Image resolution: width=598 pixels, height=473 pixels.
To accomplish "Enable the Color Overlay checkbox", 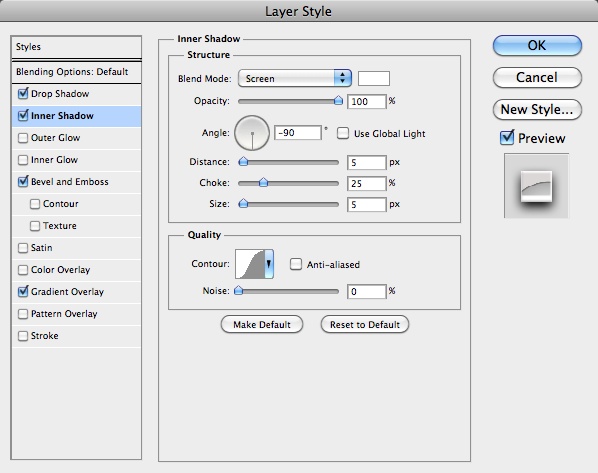I will click(x=23, y=270).
